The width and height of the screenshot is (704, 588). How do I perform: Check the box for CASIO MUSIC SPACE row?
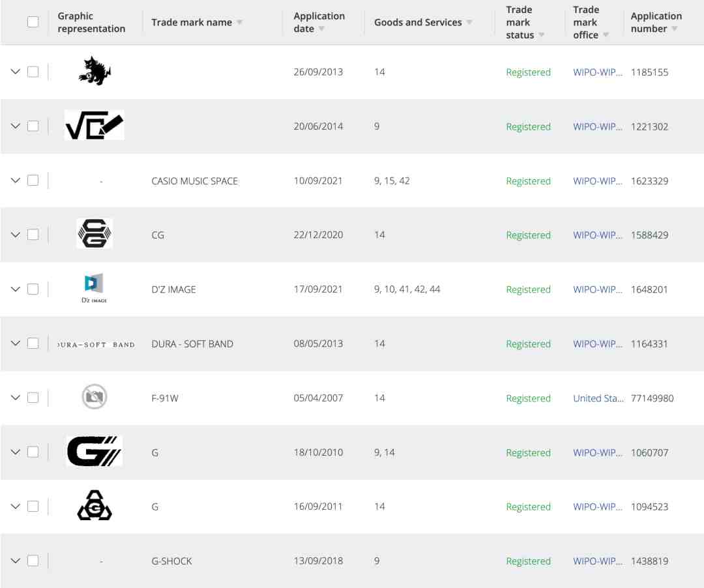tap(33, 181)
